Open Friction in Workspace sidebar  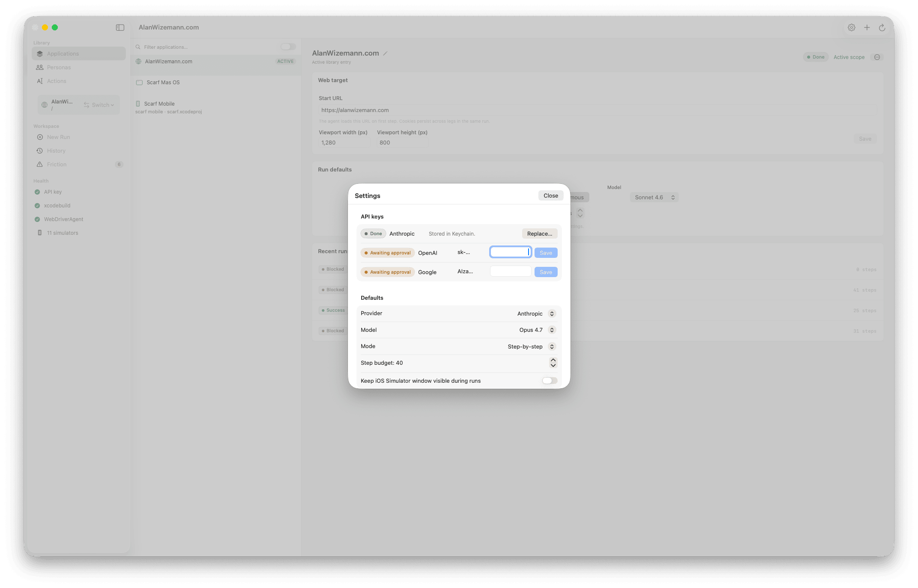point(79,164)
